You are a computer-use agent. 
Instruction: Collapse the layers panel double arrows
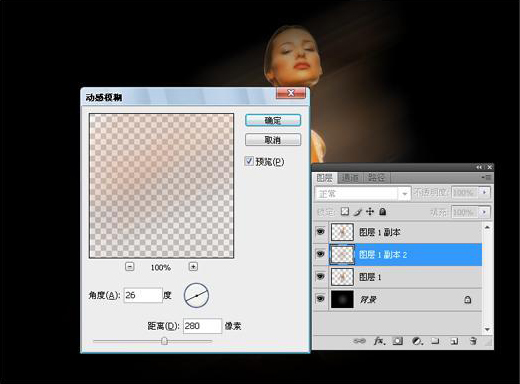click(479, 167)
